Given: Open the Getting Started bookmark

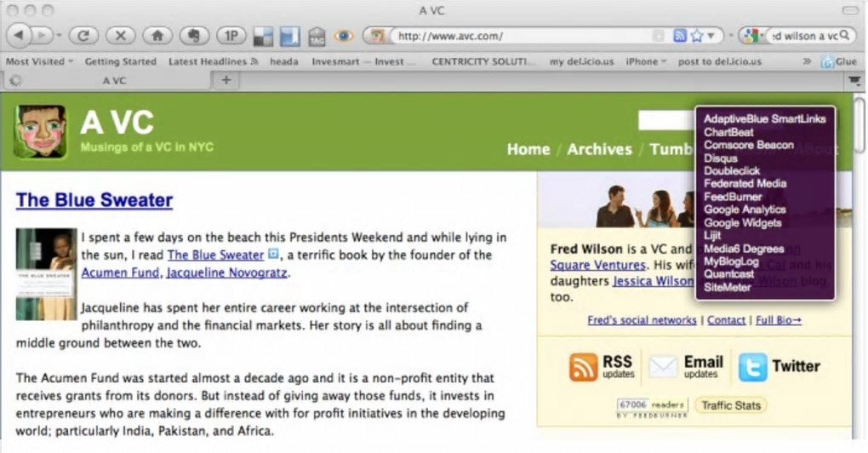Looking at the screenshot, I should tap(121, 61).
